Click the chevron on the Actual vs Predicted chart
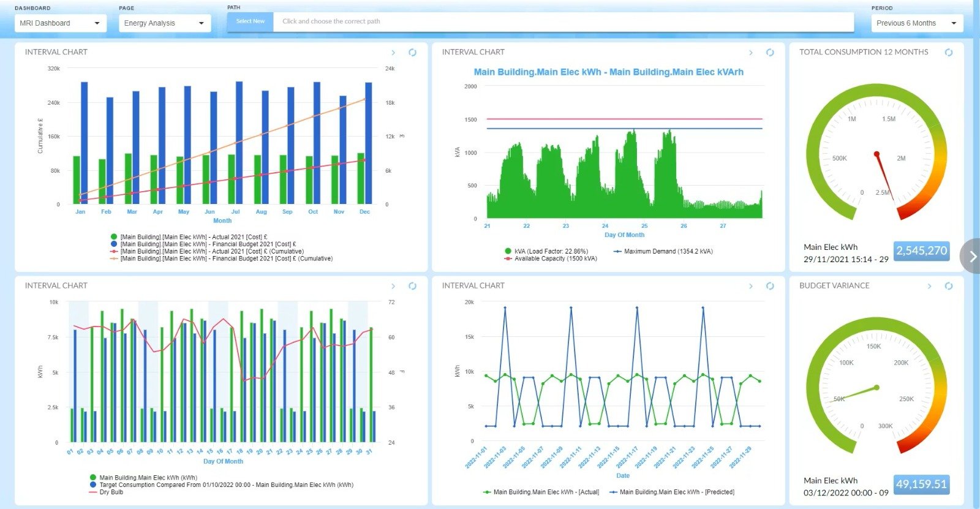The image size is (980, 509). click(751, 286)
